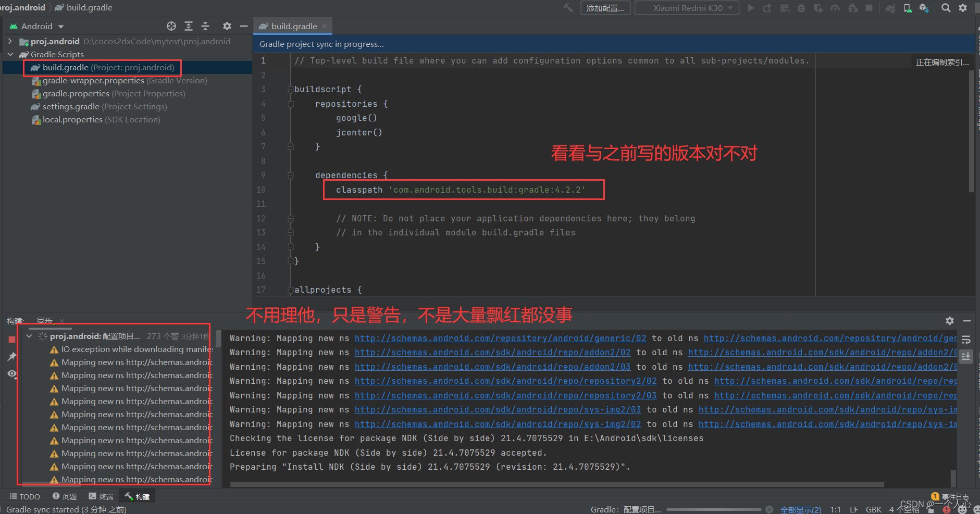
Task: Open the build panel settings gear
Action: point(949,321)
